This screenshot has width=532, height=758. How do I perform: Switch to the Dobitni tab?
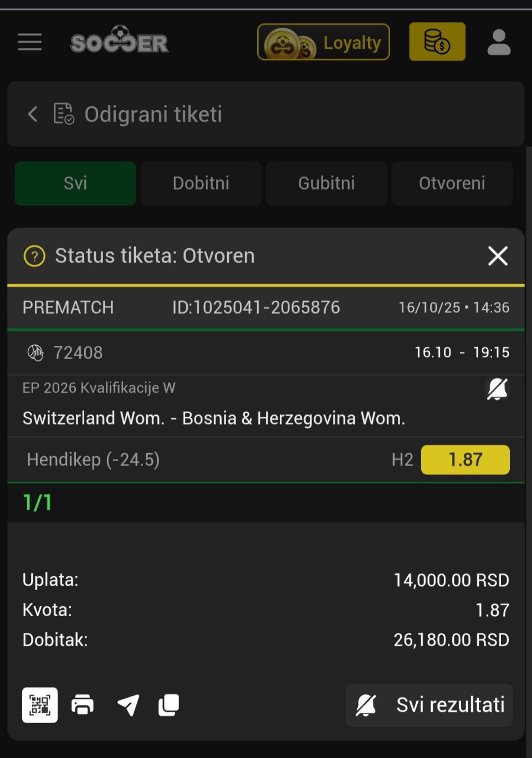click(201, 183)
